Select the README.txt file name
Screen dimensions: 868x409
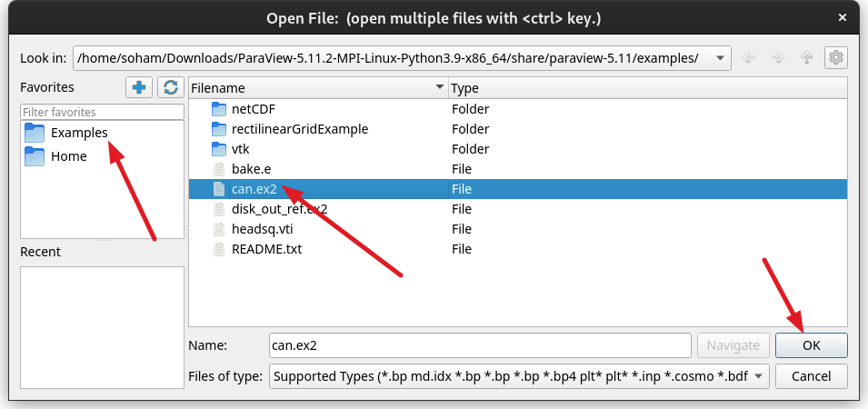pos(267,248)
